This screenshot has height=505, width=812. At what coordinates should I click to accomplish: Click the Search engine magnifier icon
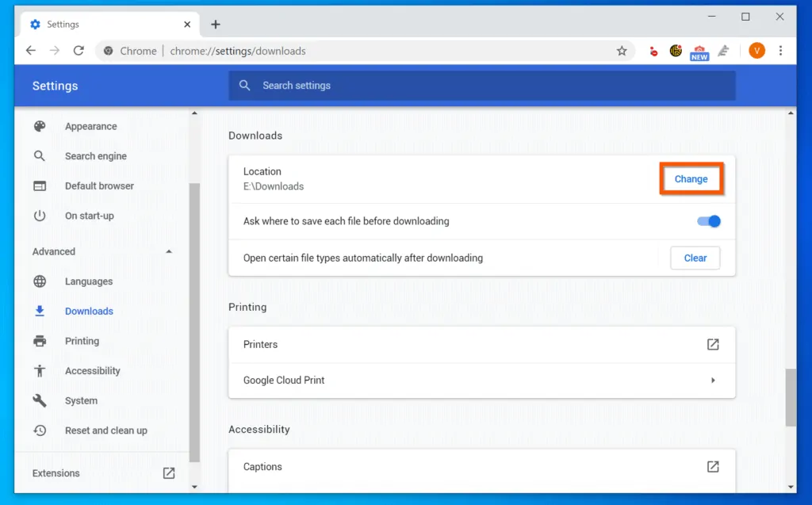pos(39,155)
